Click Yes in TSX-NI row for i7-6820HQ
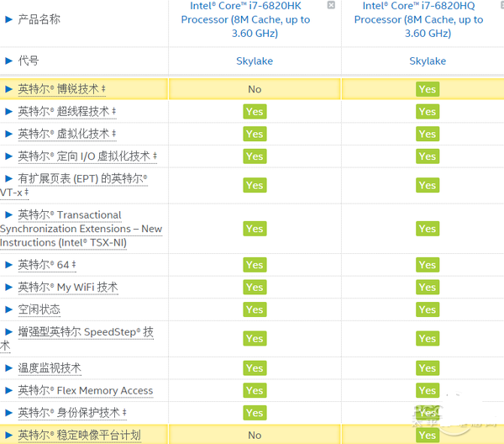 tap(428, 229)
